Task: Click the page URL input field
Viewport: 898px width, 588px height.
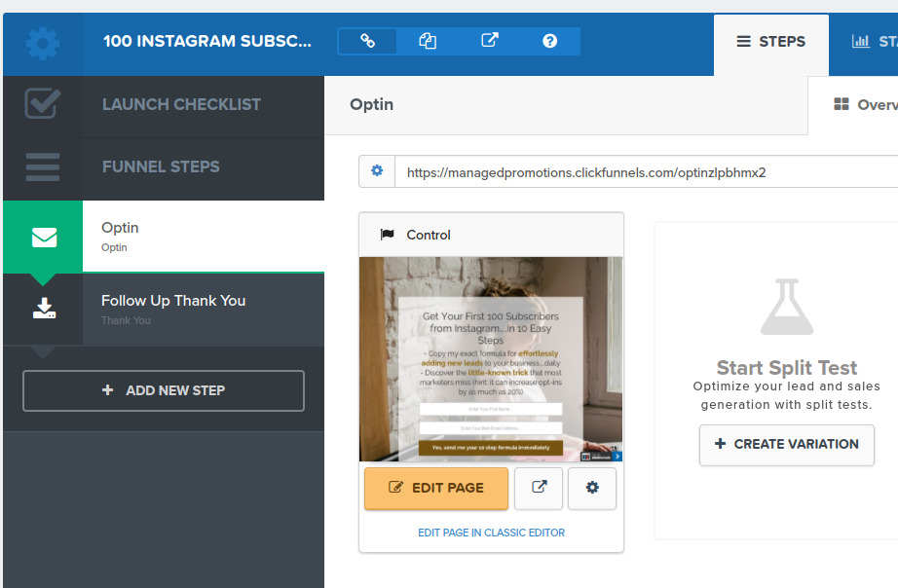Action: (646, 171)
